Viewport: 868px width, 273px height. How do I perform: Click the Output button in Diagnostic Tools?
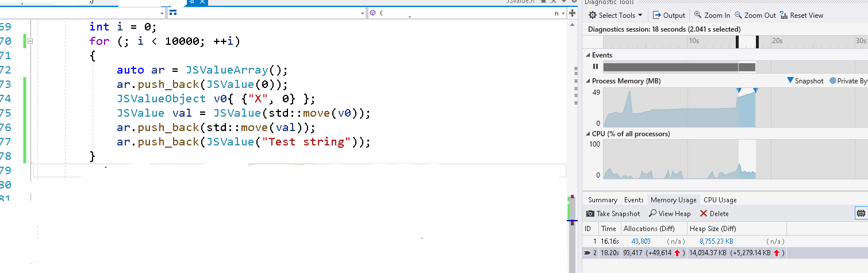pyautogui.click(x=669, y=16)
